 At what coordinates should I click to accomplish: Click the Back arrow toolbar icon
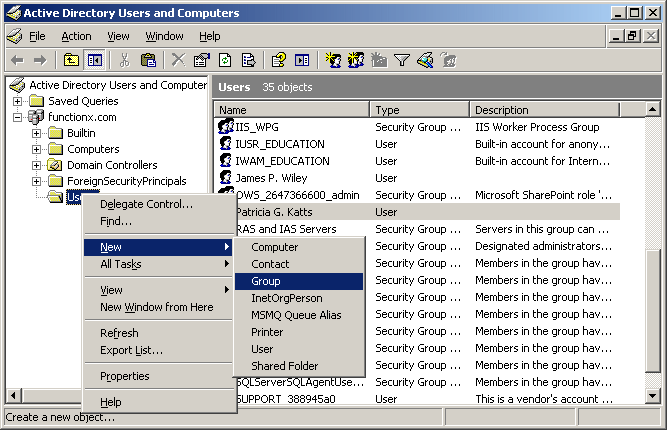click(x=17, y=60)
